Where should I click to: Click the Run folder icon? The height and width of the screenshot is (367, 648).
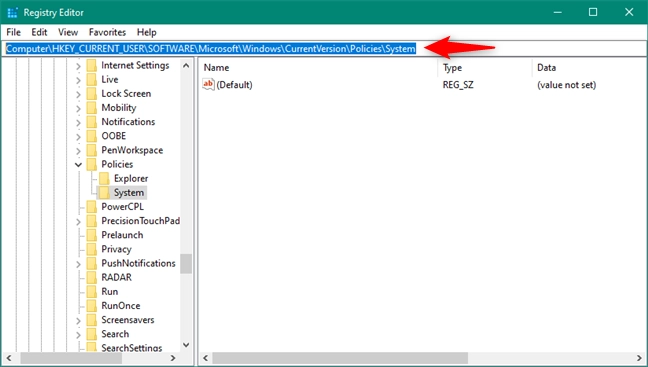(x=92, y=291)
